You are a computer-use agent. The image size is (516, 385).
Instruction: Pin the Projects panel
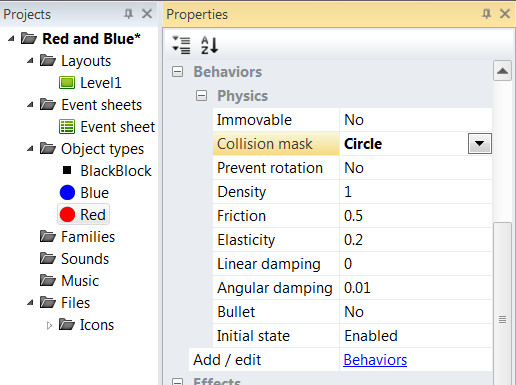[x=128, y=14]
